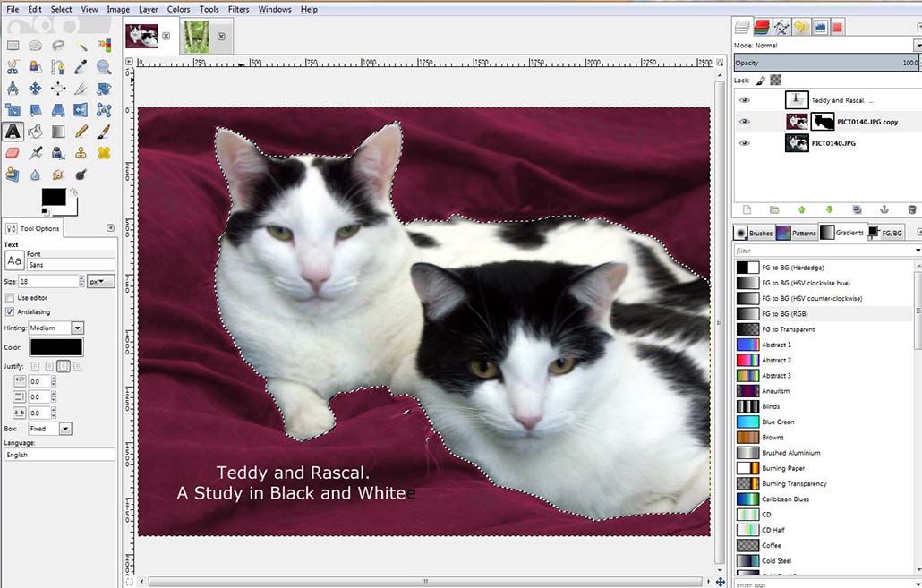Select the Paintbrush tool
The image size is (922, 588).
(x=102, y=132)
